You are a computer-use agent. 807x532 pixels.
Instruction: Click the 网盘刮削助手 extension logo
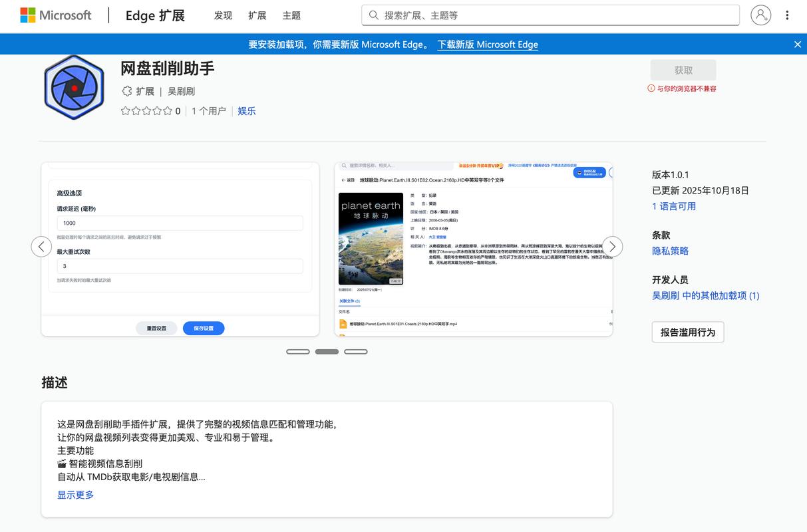point(75,88)
